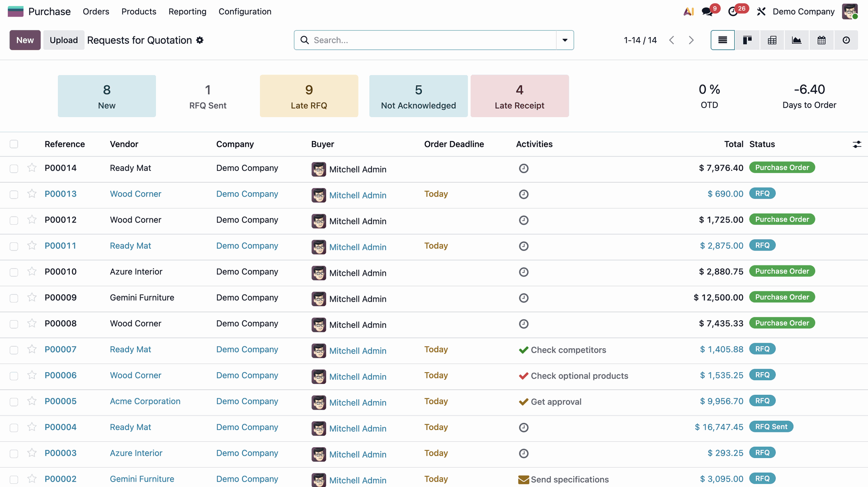Select all rows with header checkbox
The width and height of the screenshot is (868, 487).
pos(14,144)
